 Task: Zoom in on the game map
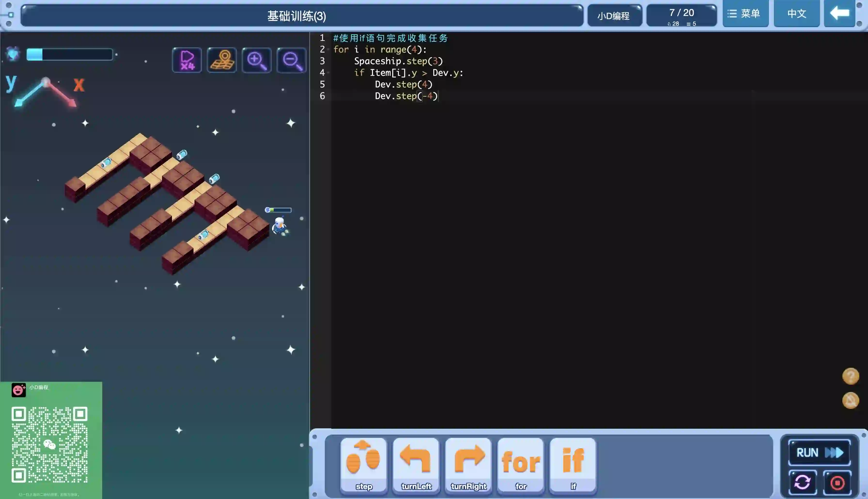[256, 60]
